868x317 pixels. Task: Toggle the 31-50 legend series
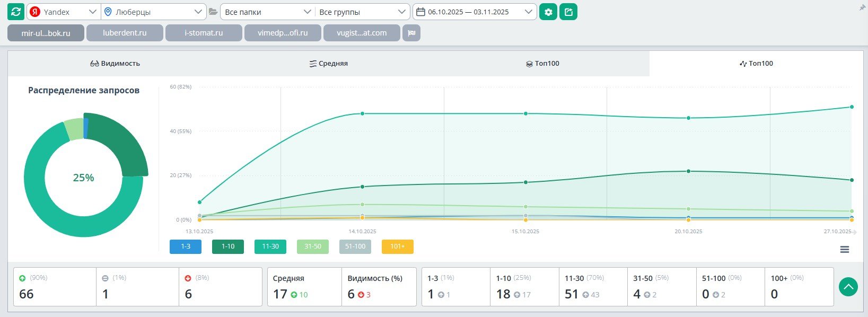[x=313, y=246]
